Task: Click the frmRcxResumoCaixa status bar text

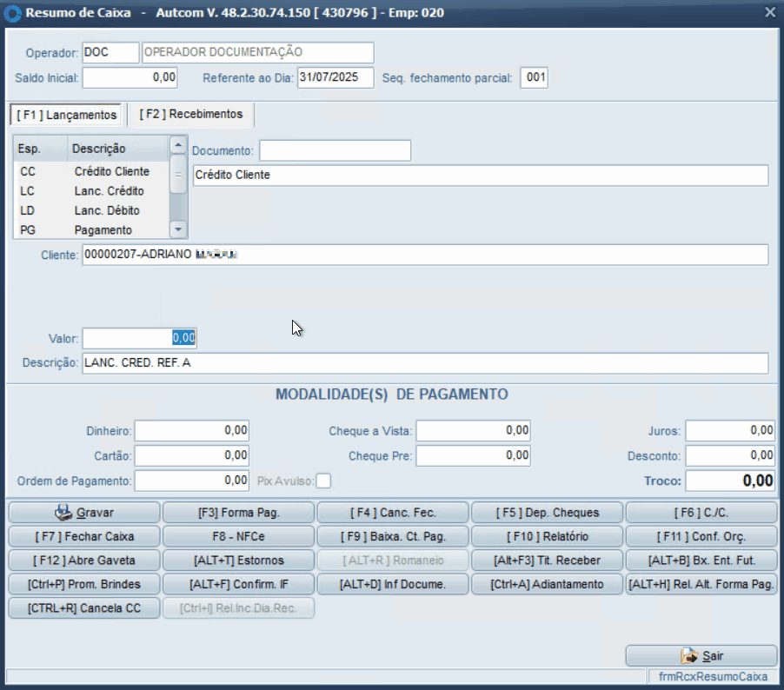Action: (713, 676)
